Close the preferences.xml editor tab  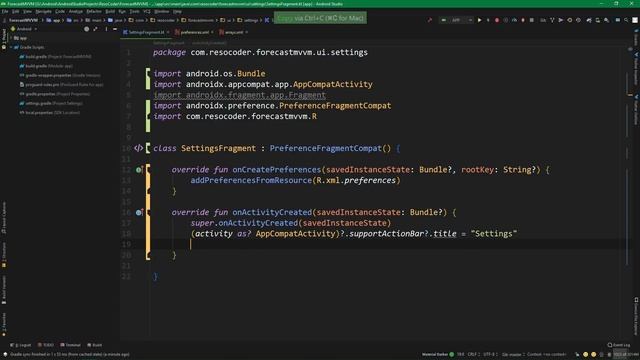click(212, 32)
